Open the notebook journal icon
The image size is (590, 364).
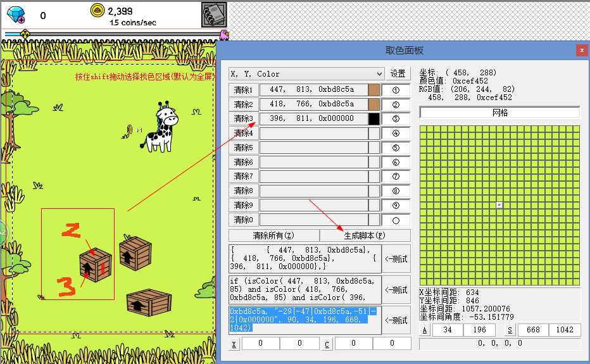(x=214, y=15)
